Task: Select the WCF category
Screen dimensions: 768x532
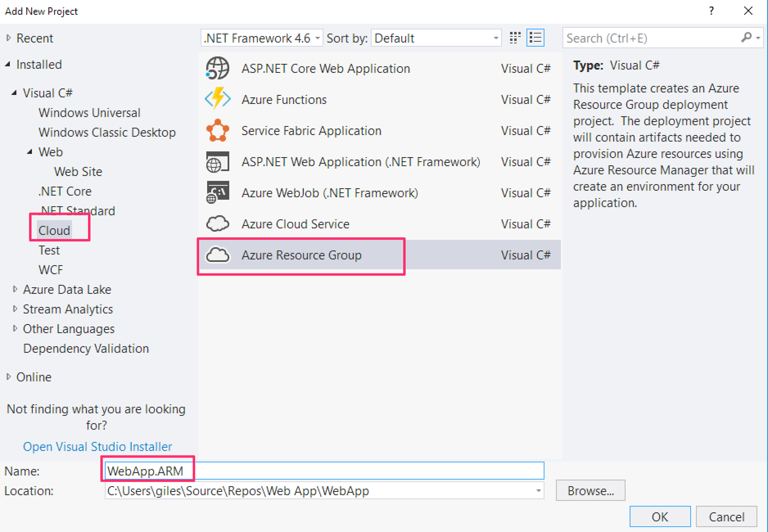Action: [50, 270]
